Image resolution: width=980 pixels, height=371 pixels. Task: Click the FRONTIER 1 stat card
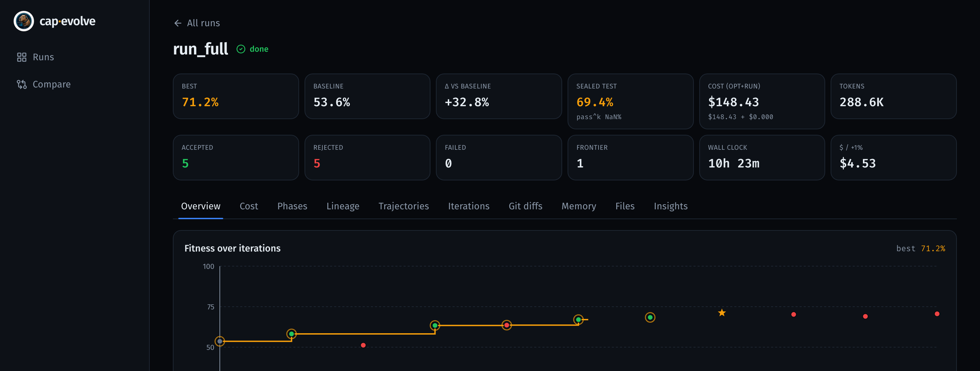[x=631, y=158]
